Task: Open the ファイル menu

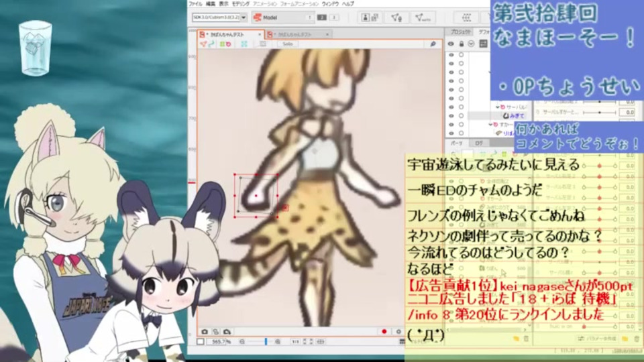Action: (195, 4)
